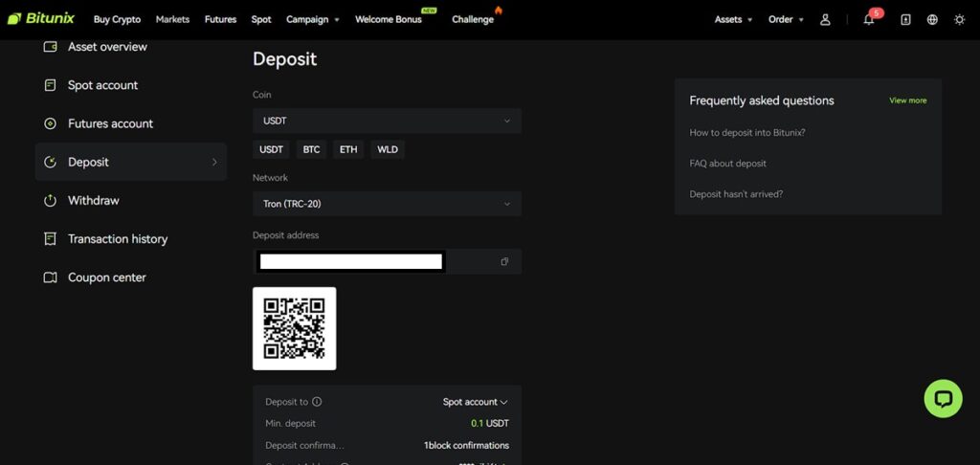The image size is (980, 465).
Task: Select the USDT quick coin chip
Action: pyautogui.click(x=271, y=149)
